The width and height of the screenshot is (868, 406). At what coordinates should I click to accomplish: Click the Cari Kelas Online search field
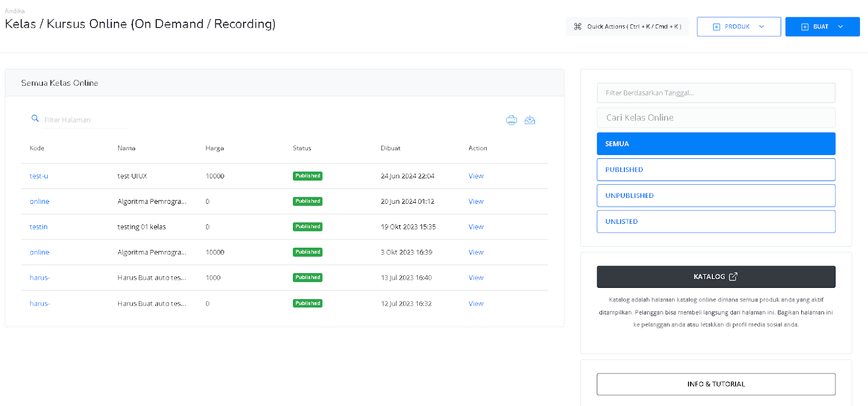(716, 118)
